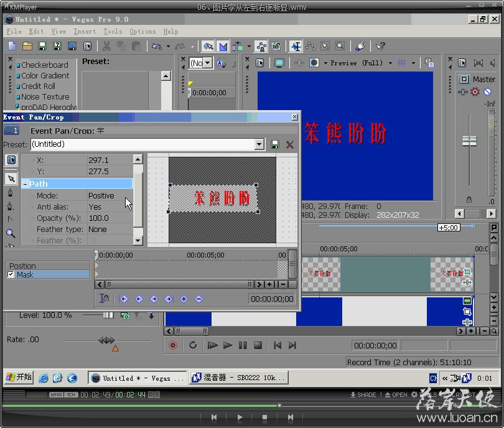
Task: Select Color Gradient media generator
Action: point(45,75)
